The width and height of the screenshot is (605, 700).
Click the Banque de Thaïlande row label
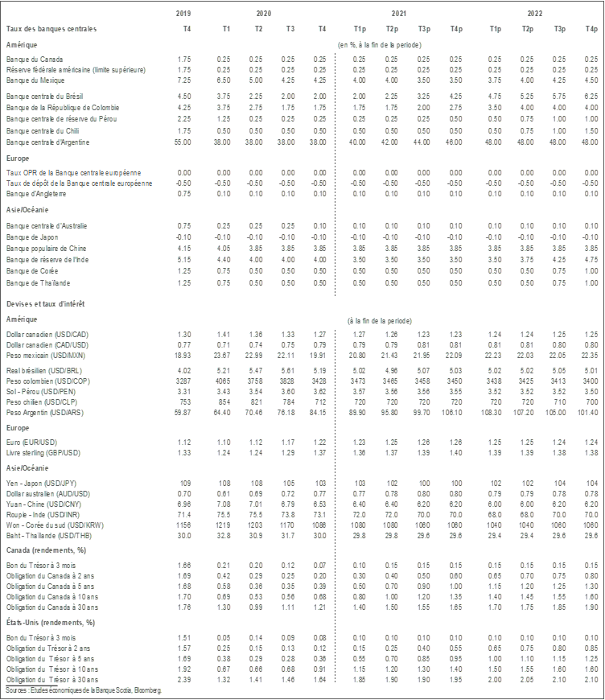click(x=39, y=283)
